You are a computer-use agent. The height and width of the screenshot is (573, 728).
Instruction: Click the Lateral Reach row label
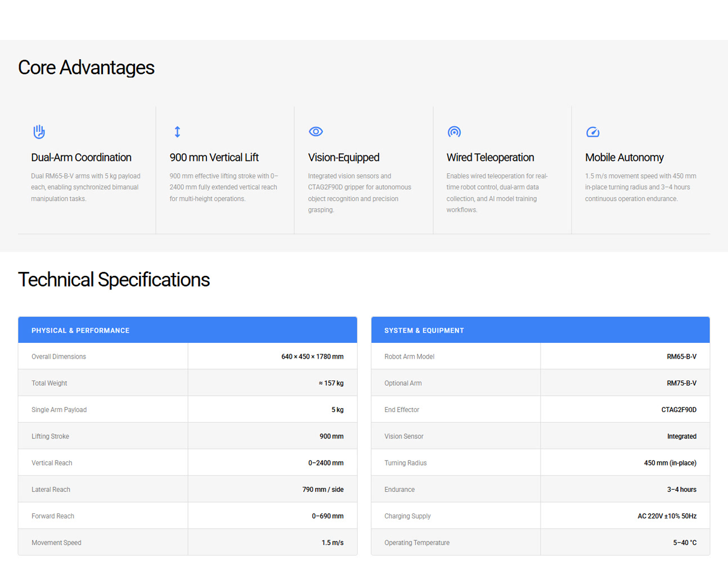(x=51, y=490)
